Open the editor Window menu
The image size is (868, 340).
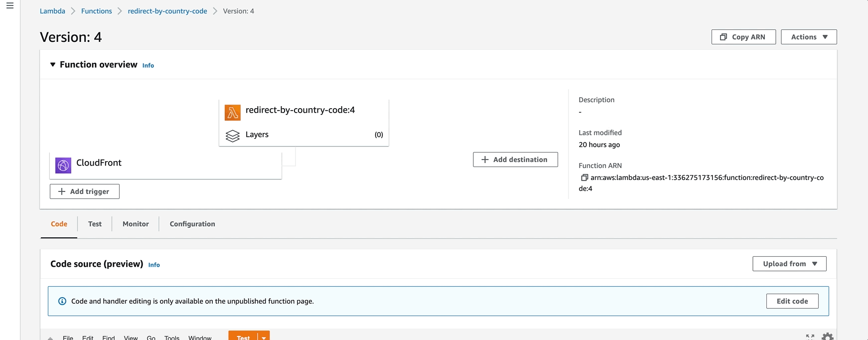click(x=200, y=338)
